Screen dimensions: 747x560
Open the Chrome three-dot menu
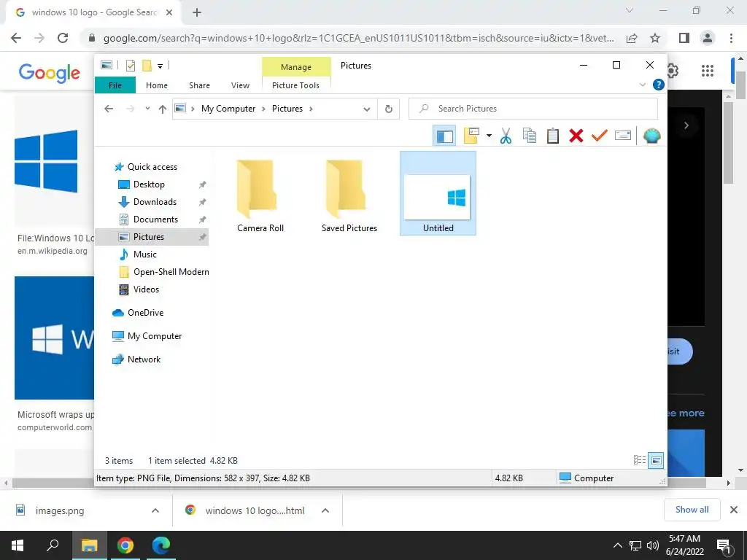731,38
